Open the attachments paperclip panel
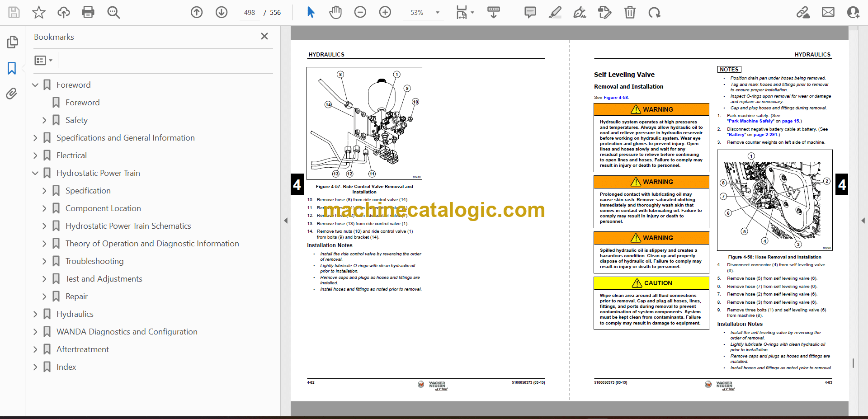This screenshot has width=868, height=419. [12, 94]
